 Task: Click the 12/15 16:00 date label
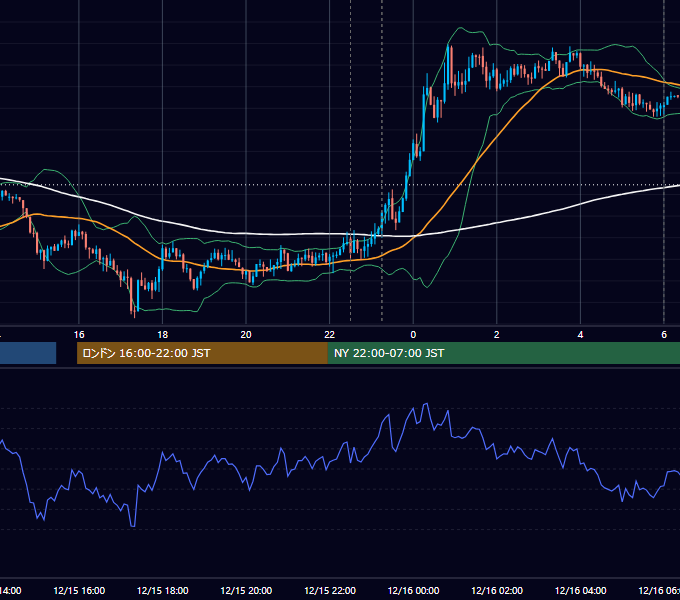[x=79, y=590]
